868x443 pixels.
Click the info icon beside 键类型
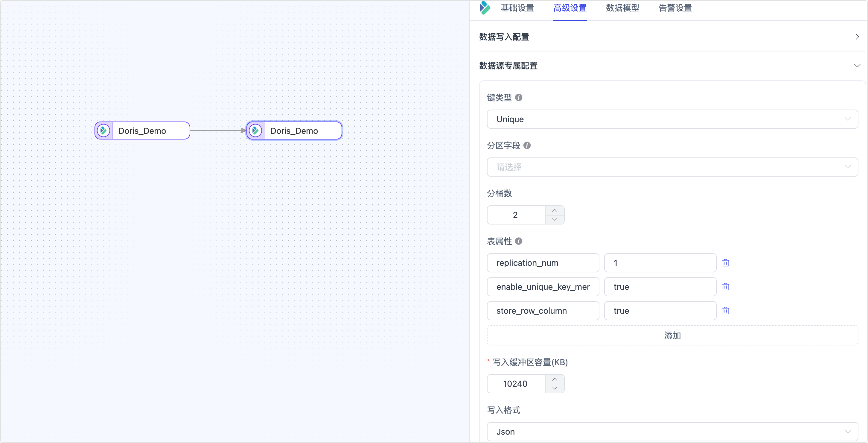(x=519, y=98)
